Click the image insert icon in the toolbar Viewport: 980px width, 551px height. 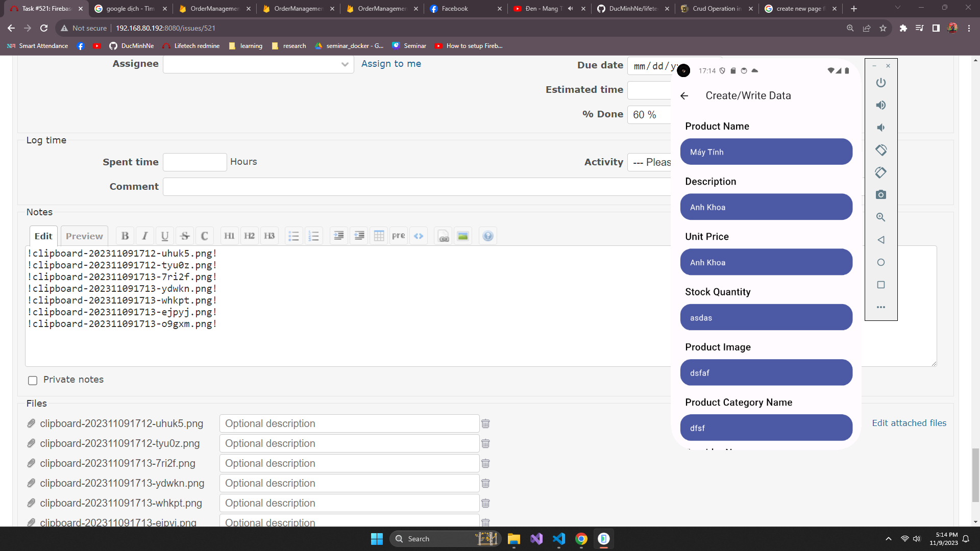[x=463, y=236]
